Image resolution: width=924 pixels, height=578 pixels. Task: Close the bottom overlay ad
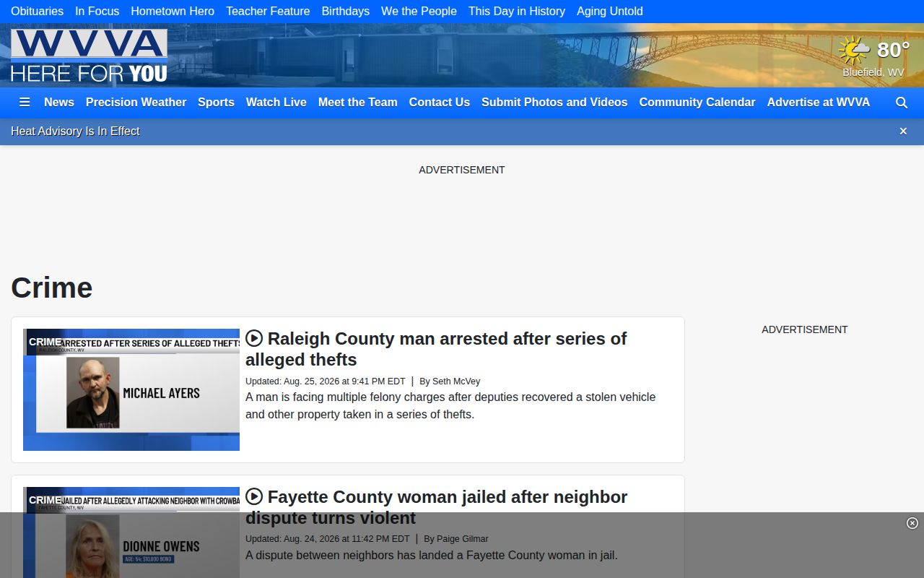912,523
